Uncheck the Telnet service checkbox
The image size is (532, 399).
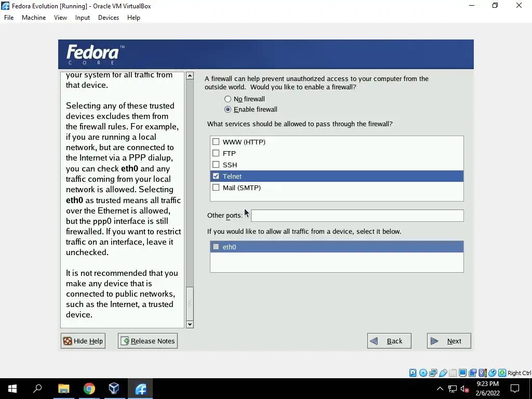click(216, 176)
